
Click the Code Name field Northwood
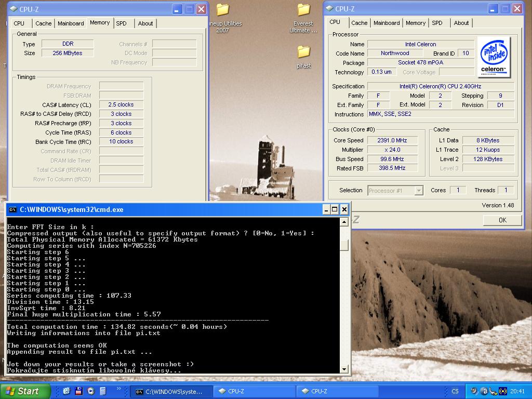395,53
